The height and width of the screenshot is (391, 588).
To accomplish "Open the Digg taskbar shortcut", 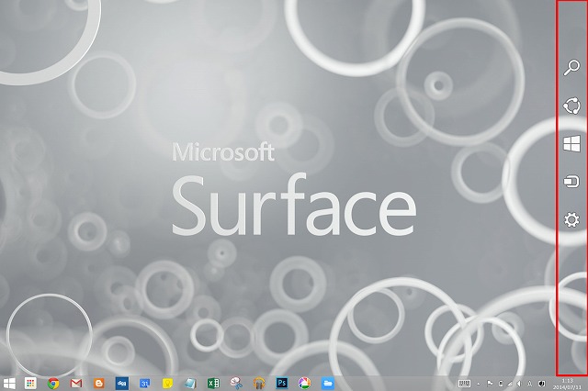I will pyautogui.click(x=122, y=383).
